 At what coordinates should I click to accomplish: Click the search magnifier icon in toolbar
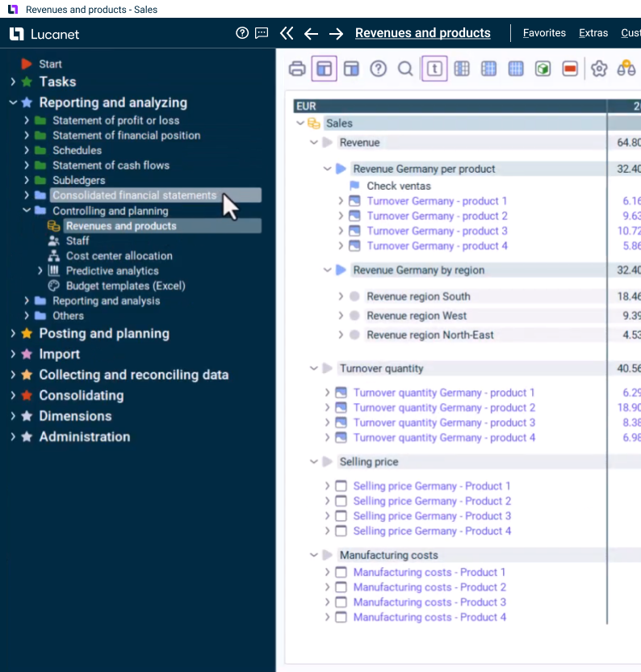[405, 69]
